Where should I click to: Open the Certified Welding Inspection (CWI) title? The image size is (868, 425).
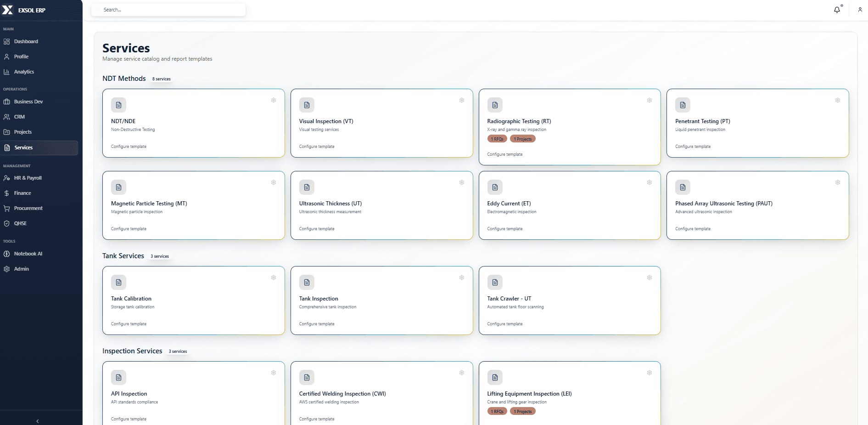click(x=342, y=394)
